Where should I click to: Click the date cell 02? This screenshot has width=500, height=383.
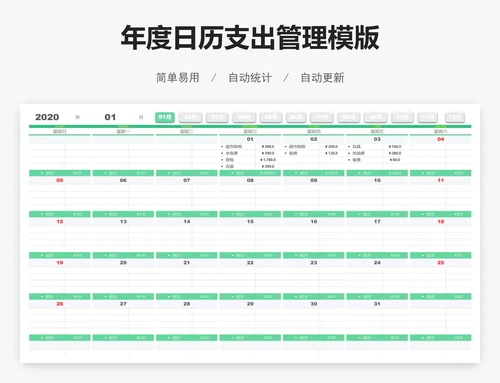pos(314,139)
